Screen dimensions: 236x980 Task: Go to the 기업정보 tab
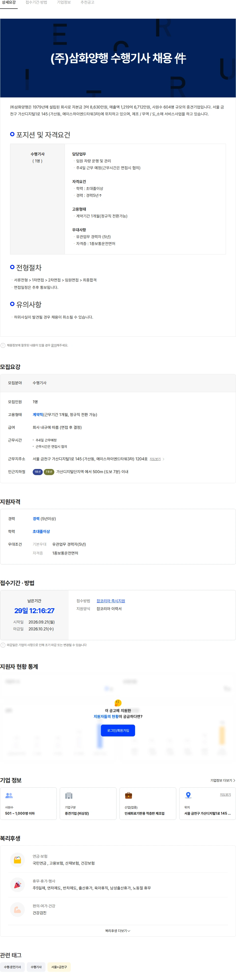point(64,3)
